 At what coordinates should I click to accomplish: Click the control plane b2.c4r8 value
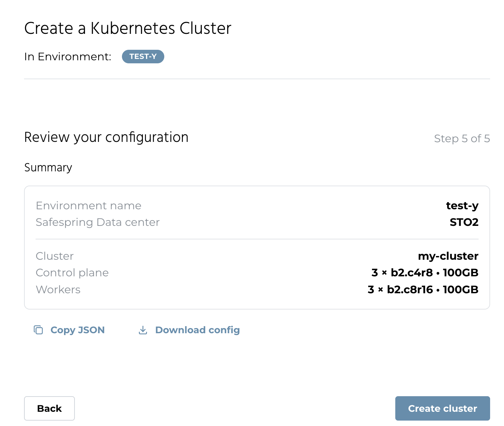(x=425, y=273)
